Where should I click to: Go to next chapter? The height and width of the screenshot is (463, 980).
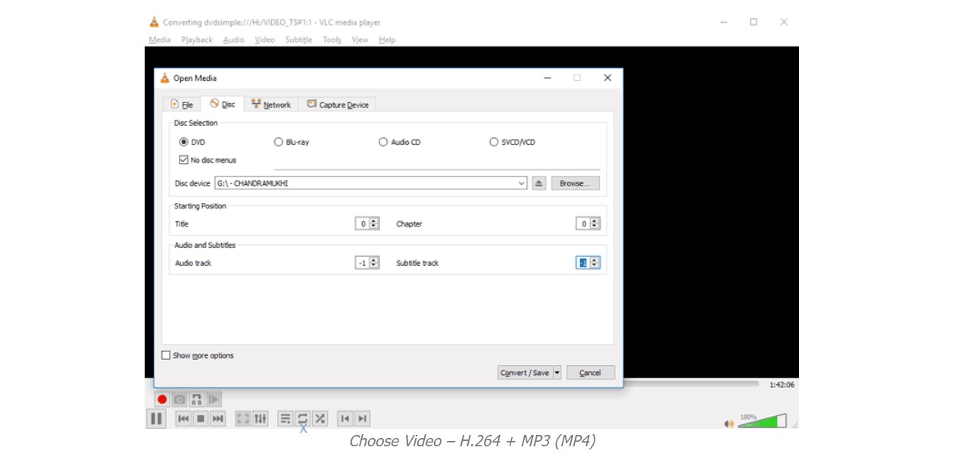[x=363, y=418]
